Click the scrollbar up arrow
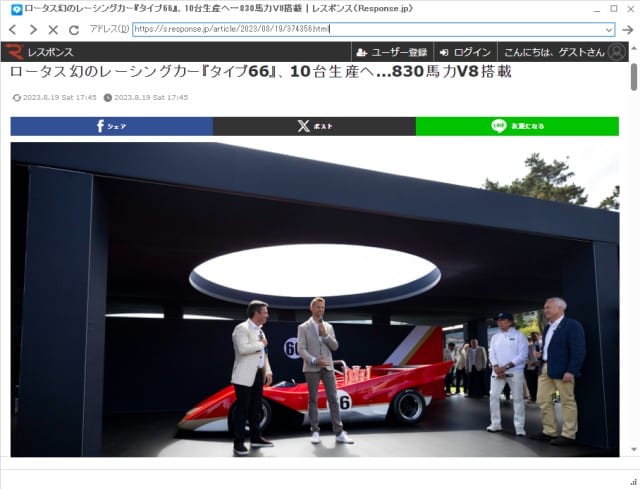Image resolution: width=640 pixels, height=489 pixels. click(x=633, y=48)
